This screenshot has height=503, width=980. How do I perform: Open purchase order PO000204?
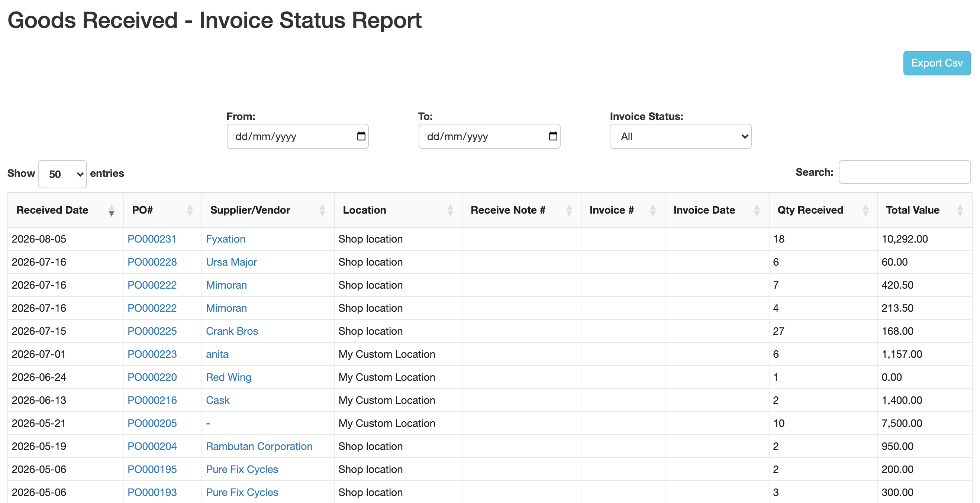tap(152, 447)
